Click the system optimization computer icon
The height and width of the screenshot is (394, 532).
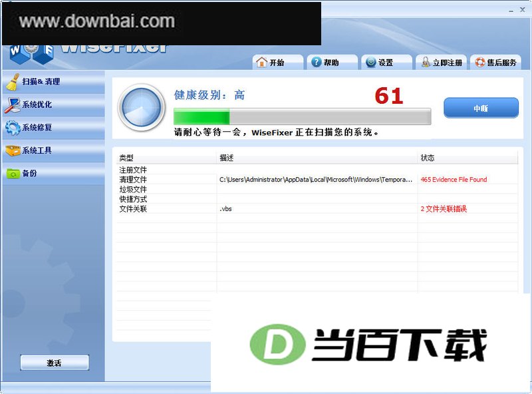pos(13,105)
